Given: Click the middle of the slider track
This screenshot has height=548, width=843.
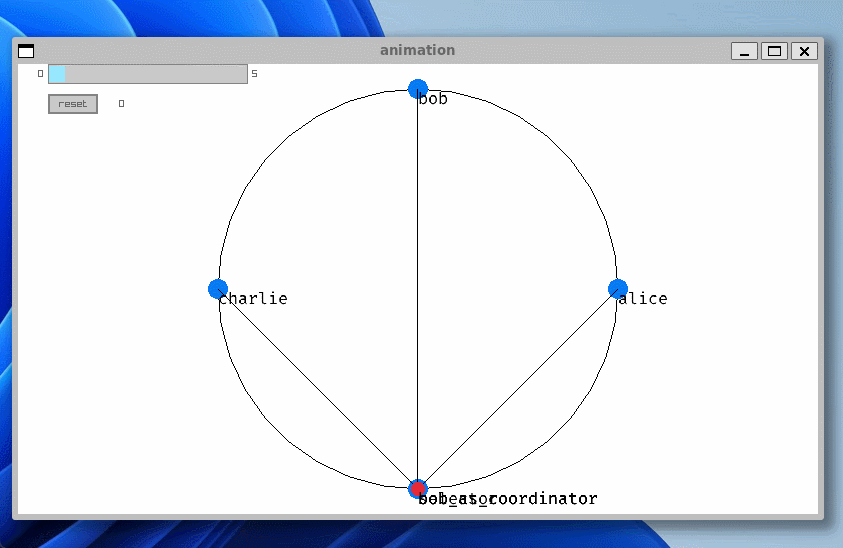Looking at the screenshot, I should pos(147,74).
